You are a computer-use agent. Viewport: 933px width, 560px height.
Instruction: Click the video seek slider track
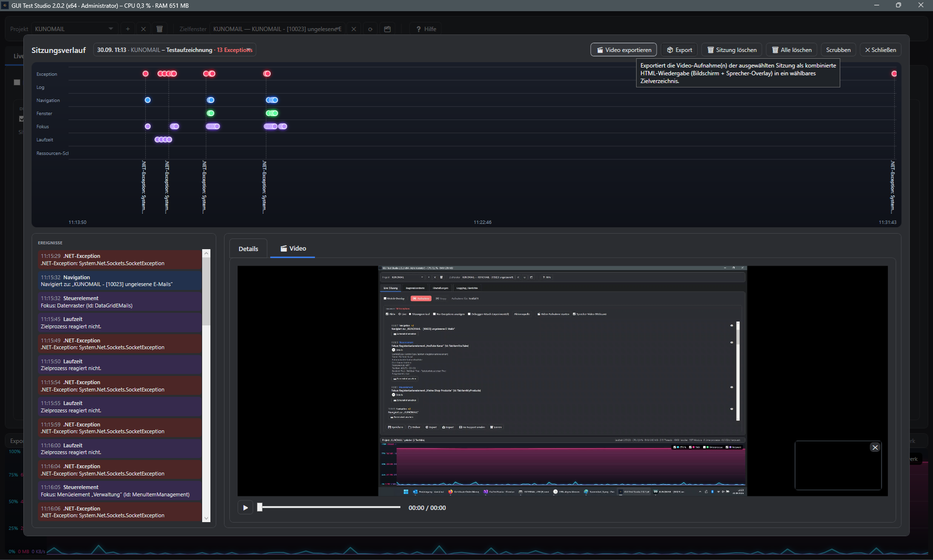pyautogui.click(x=329, y=507)
